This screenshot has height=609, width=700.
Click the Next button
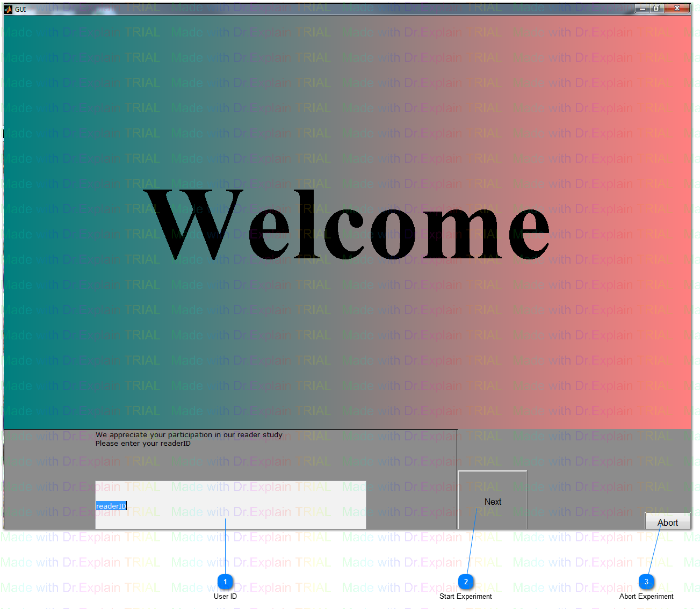492,501
